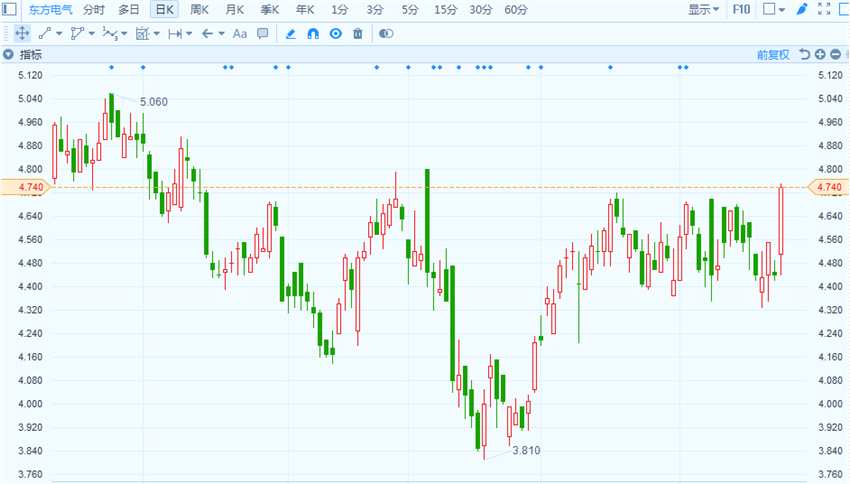Select the left arrow annotation tool
This screenshot has width=850, height=484.
(x=207, y=34)
